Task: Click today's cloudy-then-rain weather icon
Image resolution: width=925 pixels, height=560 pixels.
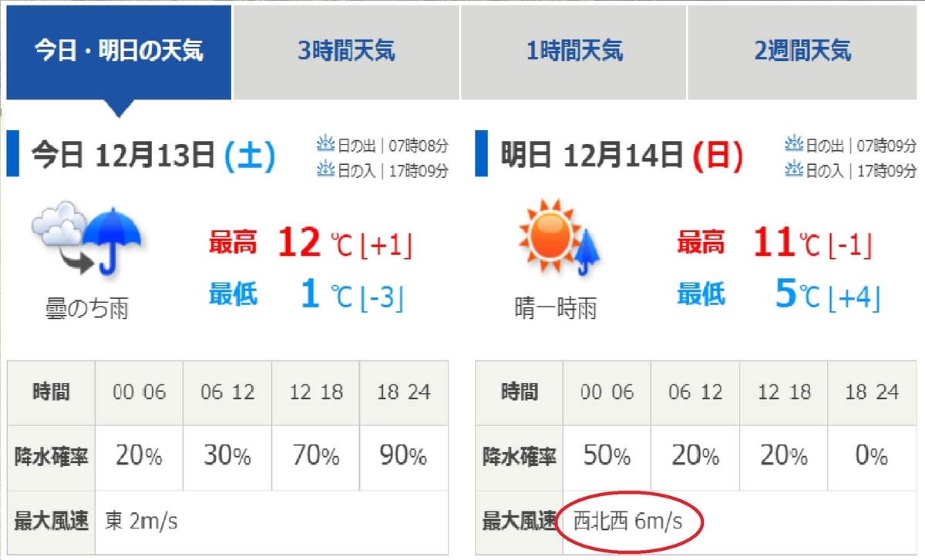Action: pyautogui.click(x=87, y=238)
